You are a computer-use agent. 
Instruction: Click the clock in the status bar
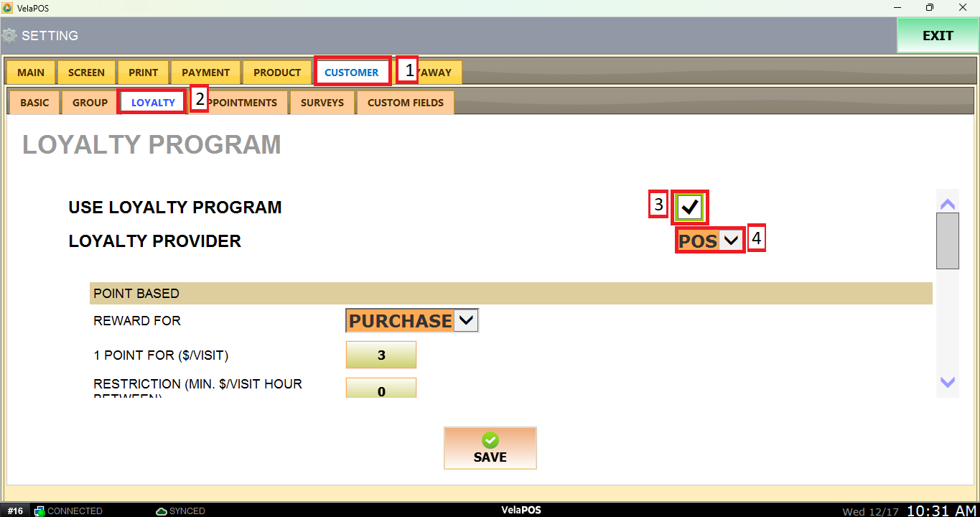point(941,511)
